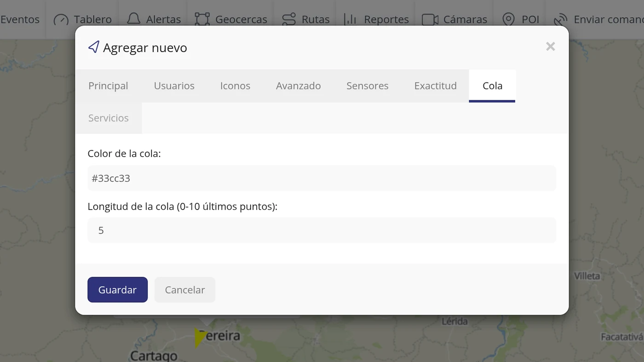Switch to the Sensores tab
The image size is (644, 362).
point(367,86)
